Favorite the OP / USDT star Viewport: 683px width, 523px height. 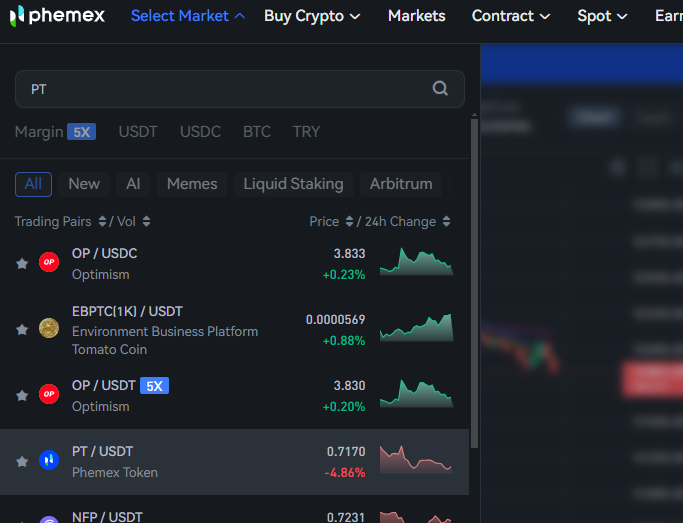pyautogui.click(x=22, y=395)
